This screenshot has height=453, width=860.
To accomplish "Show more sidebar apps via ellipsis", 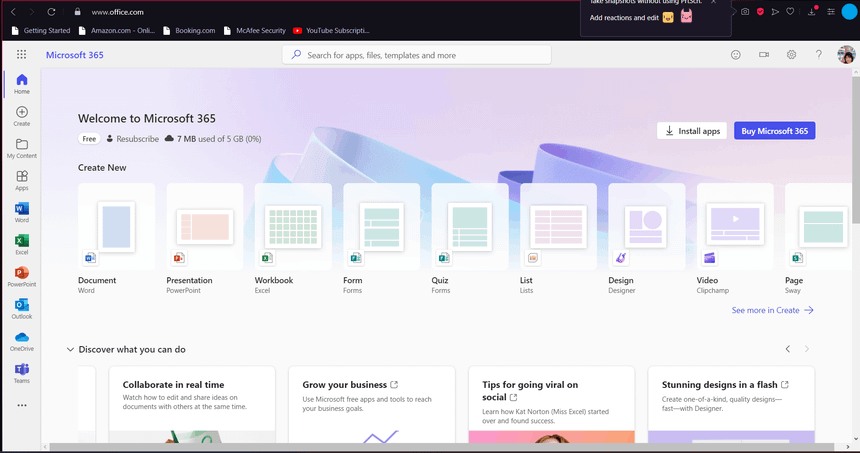I will pyautogui.click(x=21, y=405).
